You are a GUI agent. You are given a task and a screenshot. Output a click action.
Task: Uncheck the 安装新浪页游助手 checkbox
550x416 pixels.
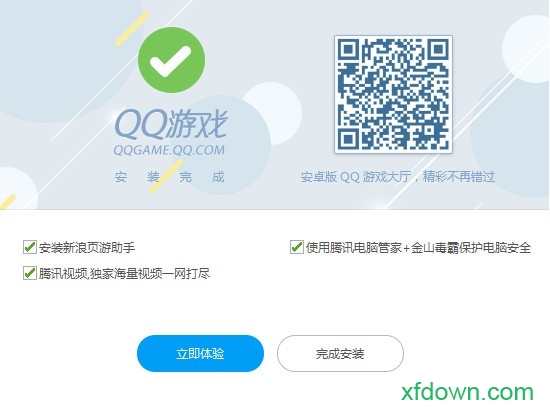pyautogui.click(x=29, y=247)
